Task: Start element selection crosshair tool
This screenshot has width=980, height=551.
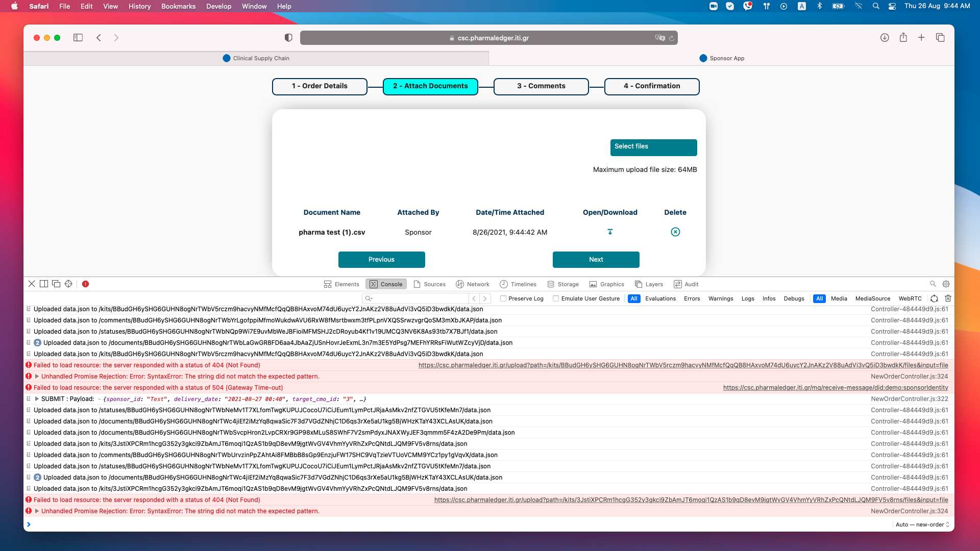Action: click(x=68, y=284)
